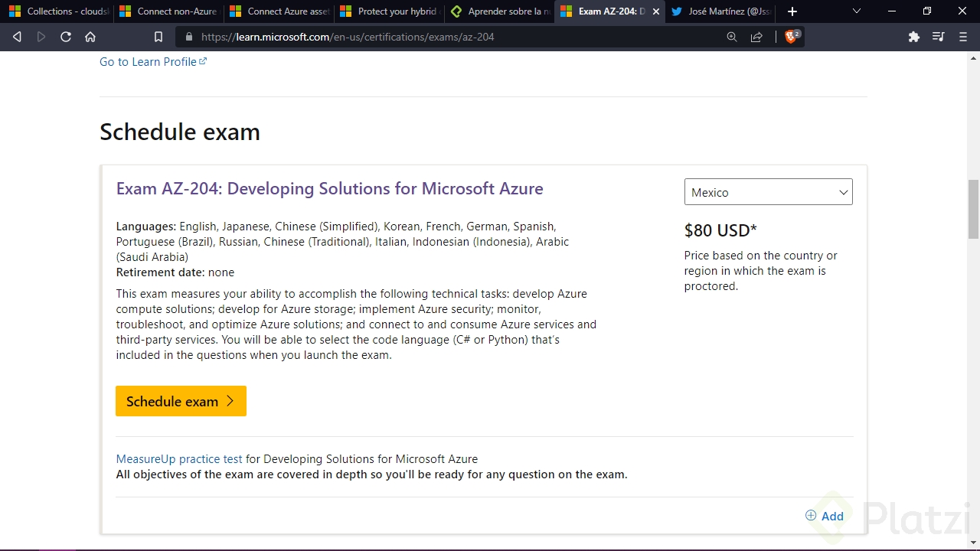980x551 pixels.
Task: Open the browser hamburger menu
Action: (x=962, y=36)
